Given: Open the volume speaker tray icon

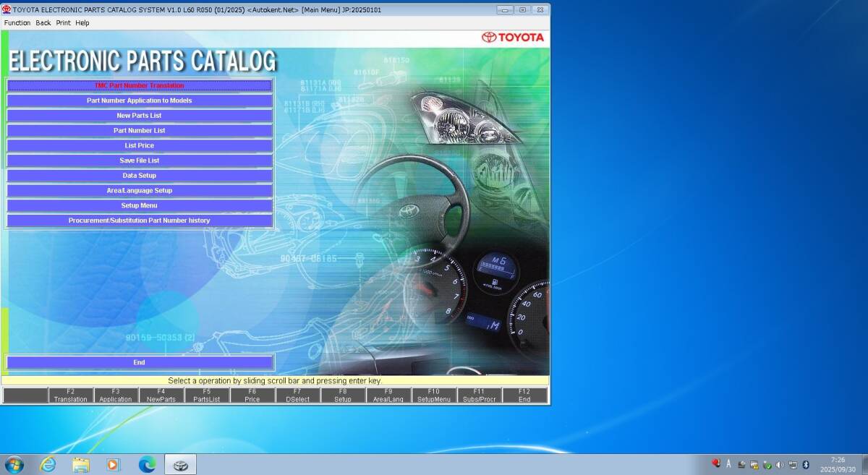Looking at the screenshot, I should click(780, 464).
